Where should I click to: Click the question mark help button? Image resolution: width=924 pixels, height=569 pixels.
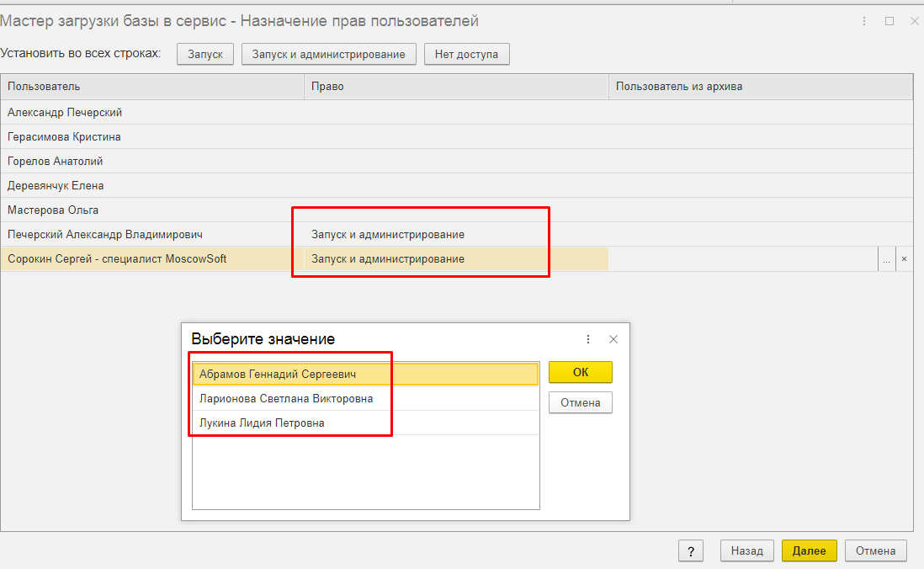pos(690,551)
